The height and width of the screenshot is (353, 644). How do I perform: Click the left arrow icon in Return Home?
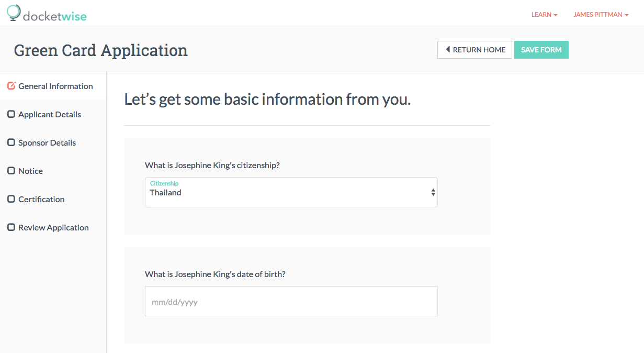[x=448, y=50]
